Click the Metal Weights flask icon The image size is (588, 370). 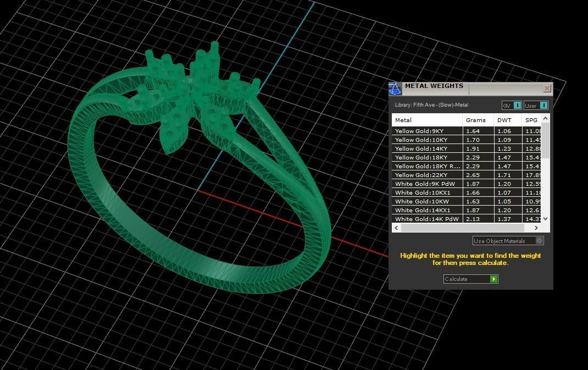395,89
